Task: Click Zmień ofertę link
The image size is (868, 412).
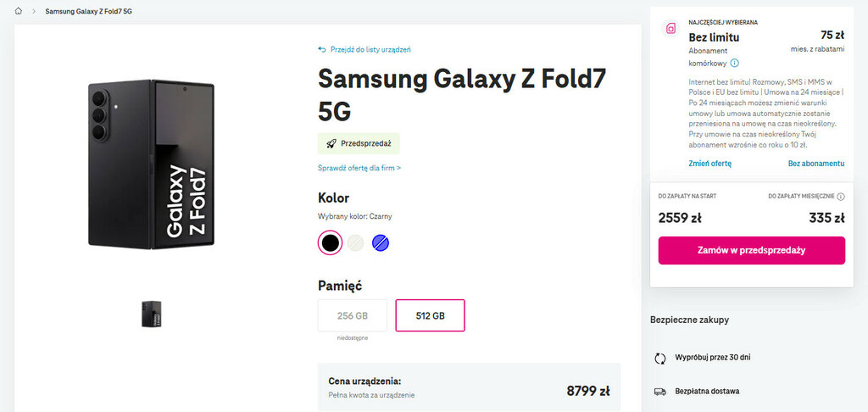Action: coord(710,164)
